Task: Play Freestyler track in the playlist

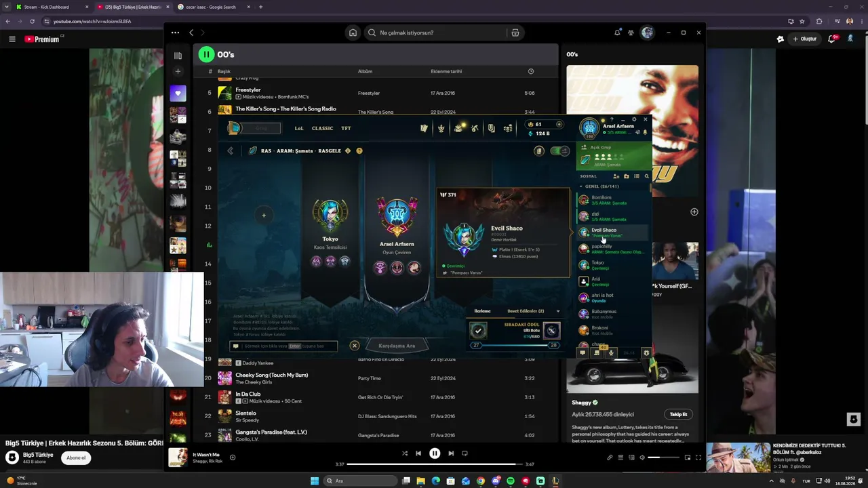Action: 376,93
